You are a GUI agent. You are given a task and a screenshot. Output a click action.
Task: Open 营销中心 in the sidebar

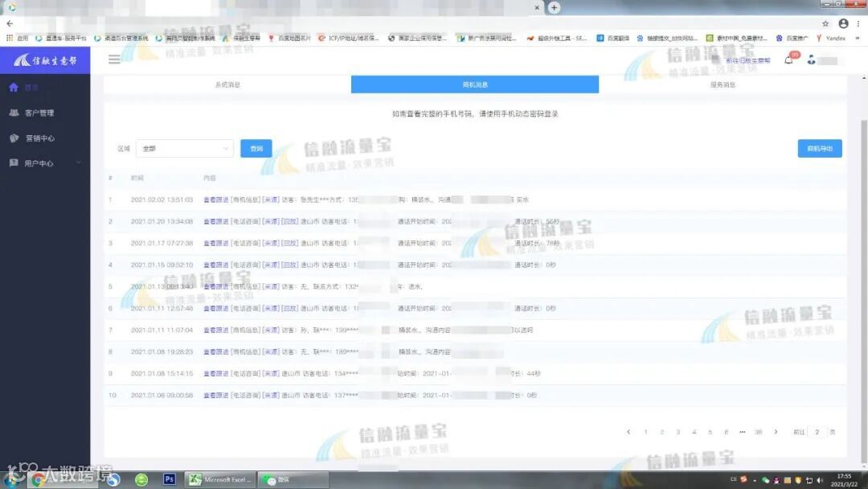click(x=40, y=138)
